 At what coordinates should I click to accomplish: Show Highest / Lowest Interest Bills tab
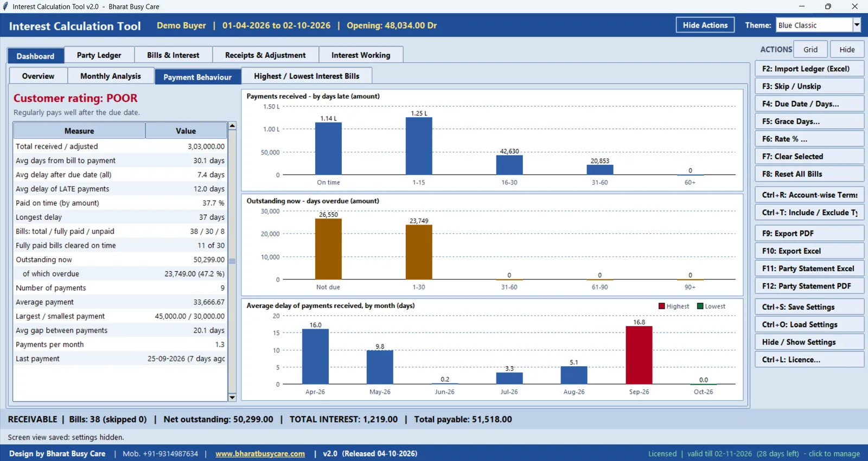click(307, 76)
